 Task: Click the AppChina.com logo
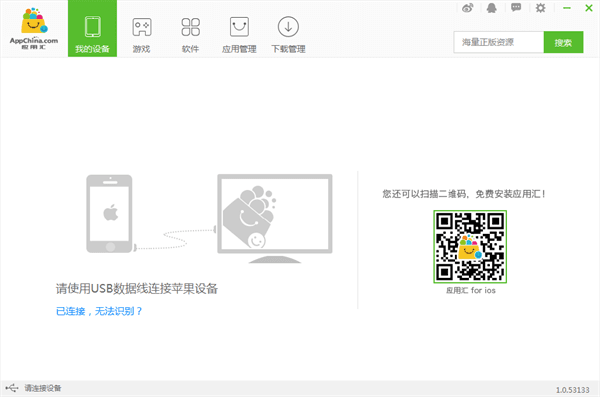pos(34,29)
